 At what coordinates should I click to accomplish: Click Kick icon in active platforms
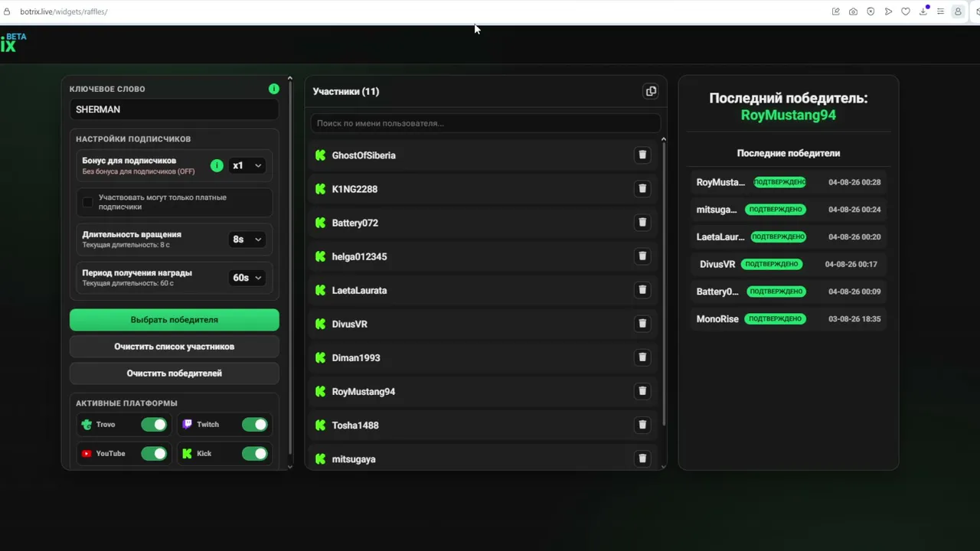(188, 453)
